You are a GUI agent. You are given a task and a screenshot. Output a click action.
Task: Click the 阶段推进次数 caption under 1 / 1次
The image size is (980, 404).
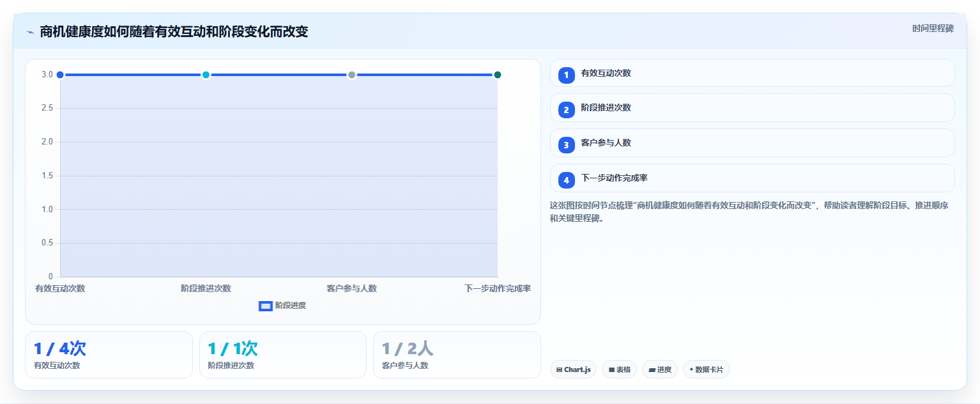coord(231,366)
